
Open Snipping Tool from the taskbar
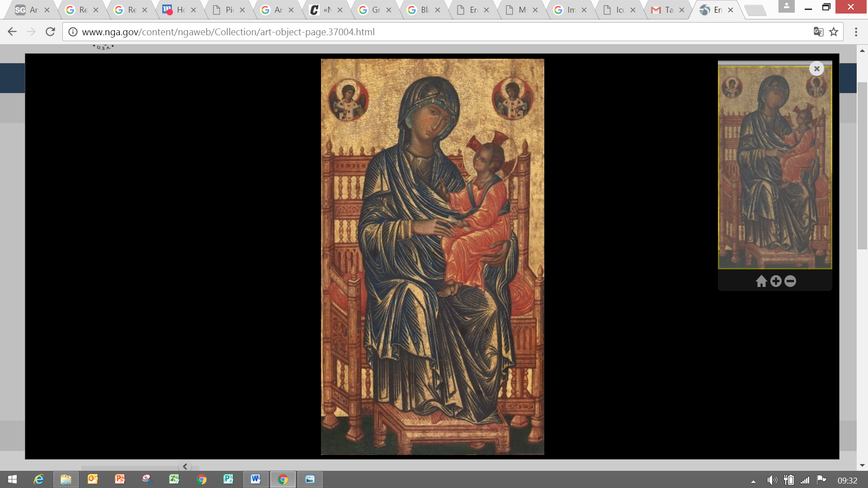[147, 479]
